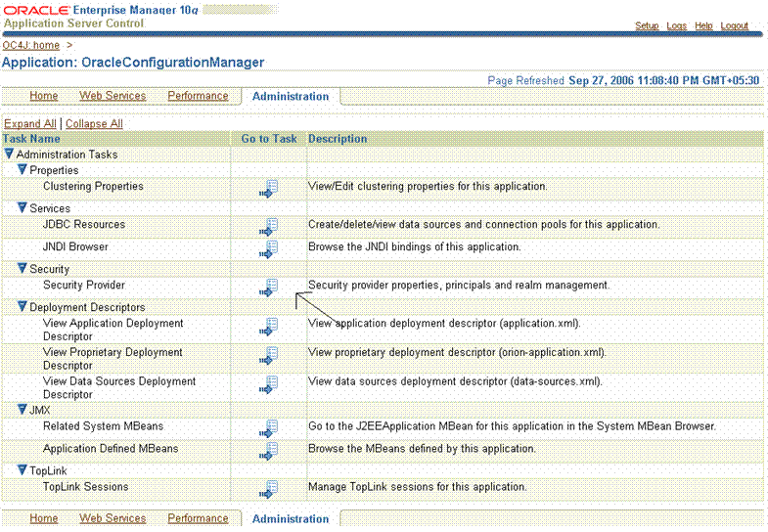The height and width of the screenshot is (532, 768).
Task: Click View Proprietary Deployment Descriptor task icon
Action: point(268,355)
